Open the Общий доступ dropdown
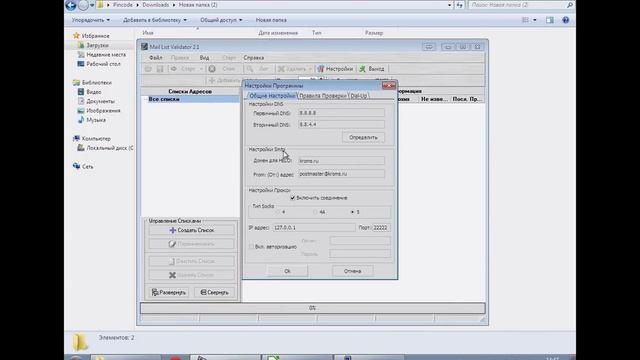 coord(221,20)
